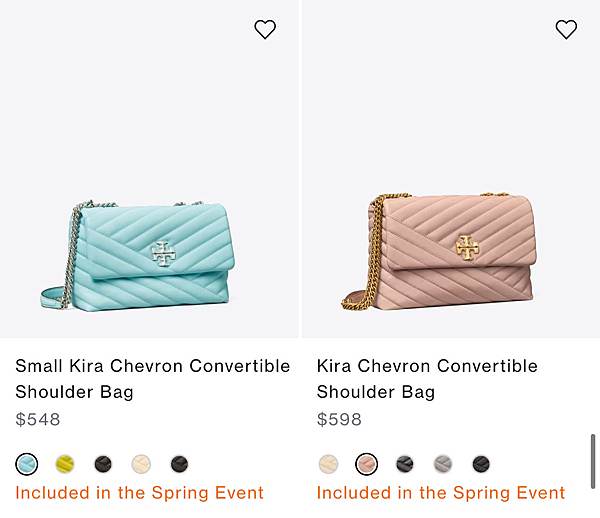The height and width of the screenshot is (518, 600).
Task: Select cream swatch under $598 Kira bag
Action: (328, 464)
